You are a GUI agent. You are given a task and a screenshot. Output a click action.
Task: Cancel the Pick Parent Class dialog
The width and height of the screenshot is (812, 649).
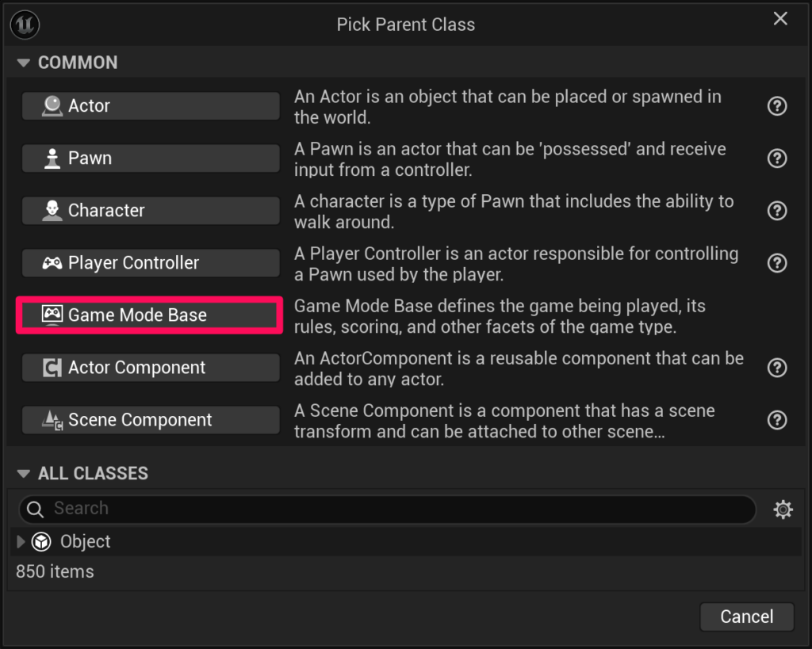(746, 617)
